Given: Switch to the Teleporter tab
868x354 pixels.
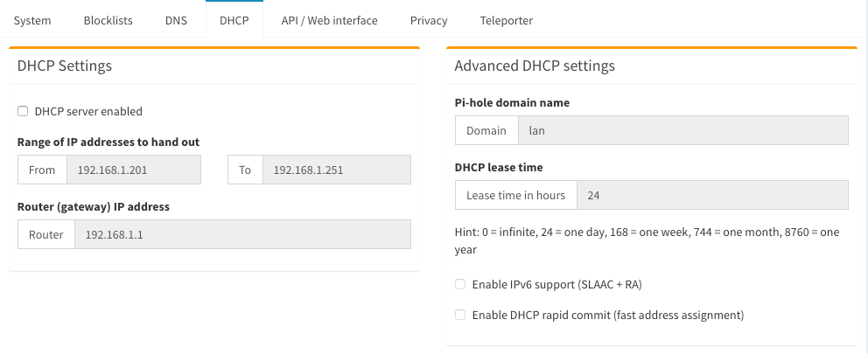Looking at the screenshot, I should pyautogui.click(x=506, y=20).
